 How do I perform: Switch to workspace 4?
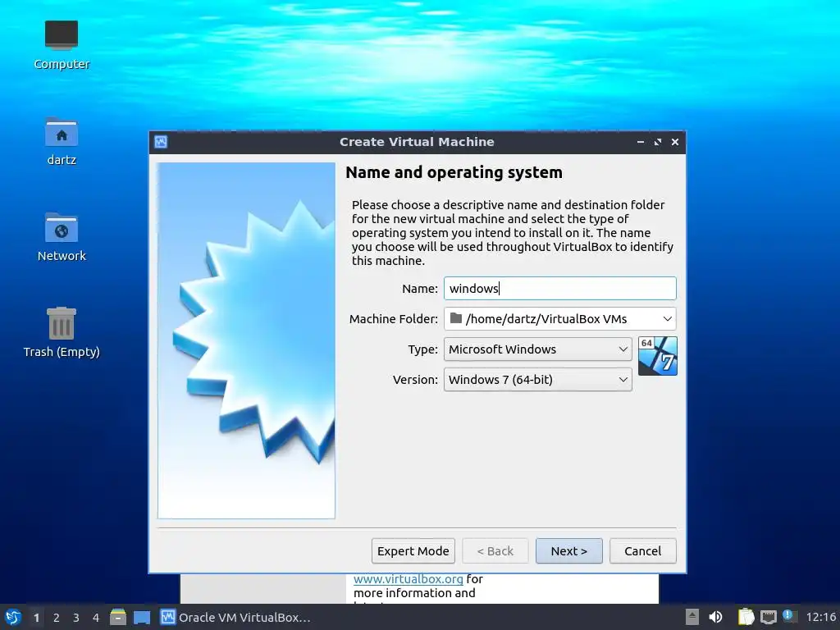click(96, 618)
